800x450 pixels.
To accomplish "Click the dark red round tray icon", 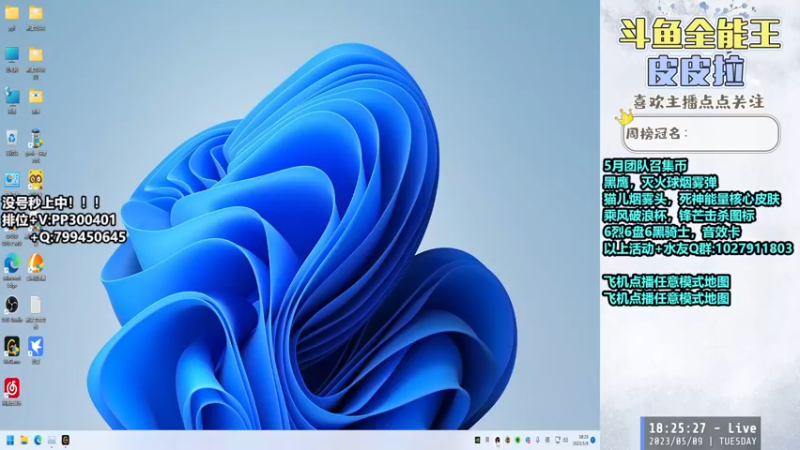I will click(x=497, y=440).
